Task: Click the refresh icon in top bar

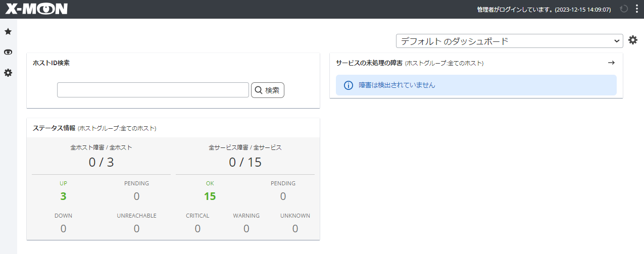Action: (x=624, y=9)
